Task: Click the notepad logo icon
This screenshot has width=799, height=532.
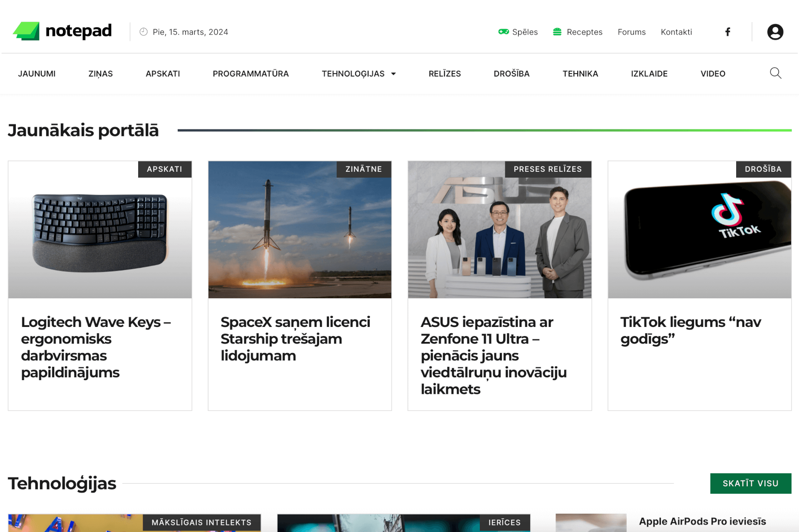Action: pyautogui.click(x=27, y=31)
